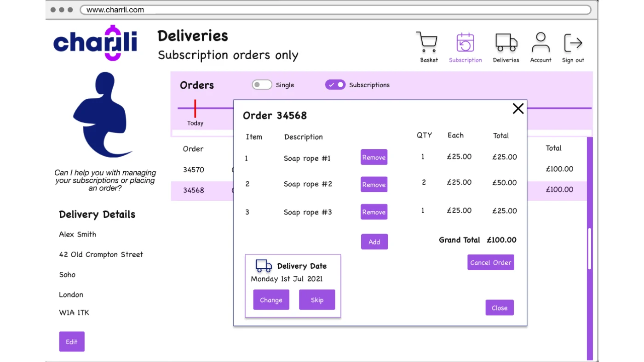Remove Soap rope #3 from the order
Image resolution: width=644 pixels, height=362 pixels.
[374, 212]
